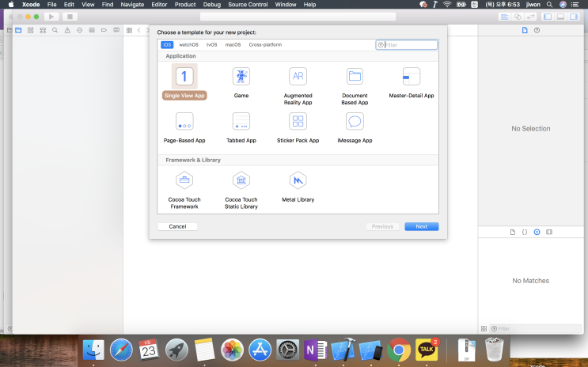The width and height of the screenshot is (588, 367).
Task: Pick the Sticker Pack App template
Action: (x=298, y=122)
